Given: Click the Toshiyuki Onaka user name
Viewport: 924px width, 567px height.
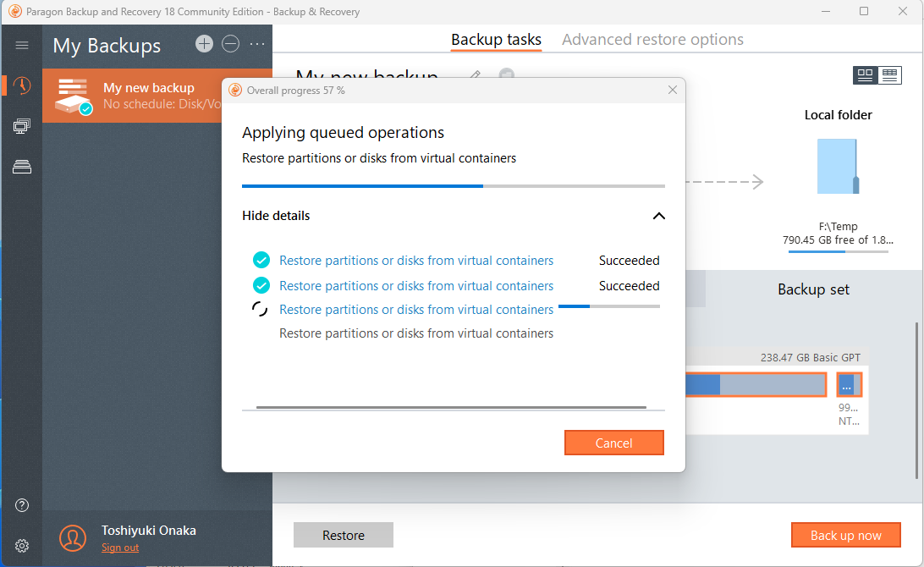Looking at the screenshot, I should 149,531.
